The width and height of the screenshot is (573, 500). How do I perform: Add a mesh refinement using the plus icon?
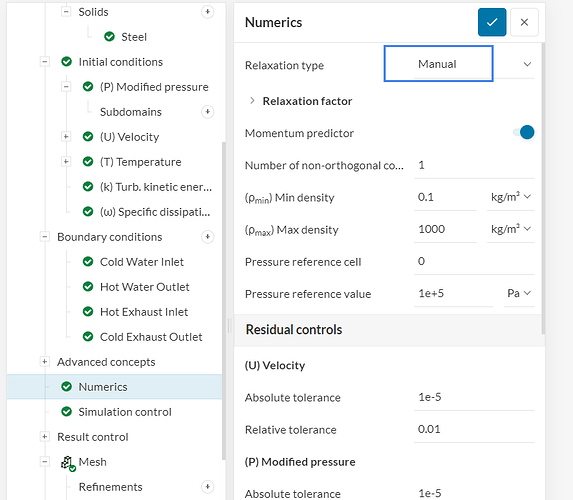pyautogui.click(x=208, y=486)
